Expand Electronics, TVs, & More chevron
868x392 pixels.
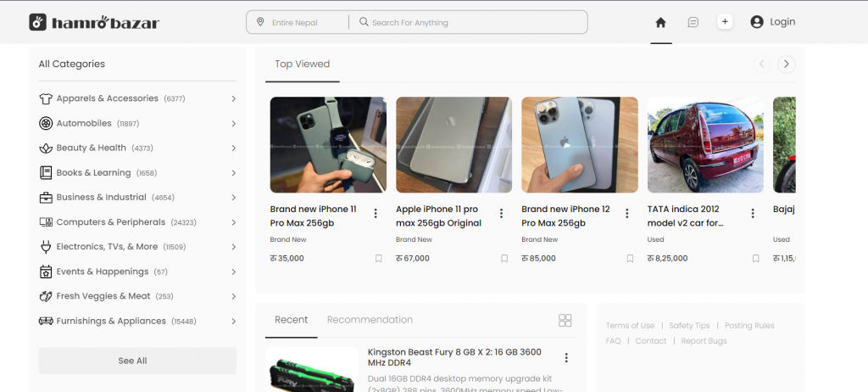pyautogui.click(x=234, y=247)
